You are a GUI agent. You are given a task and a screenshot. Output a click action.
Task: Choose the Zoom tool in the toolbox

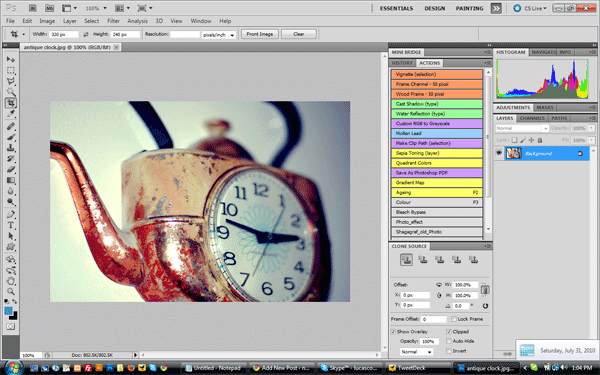coord(11,292)
